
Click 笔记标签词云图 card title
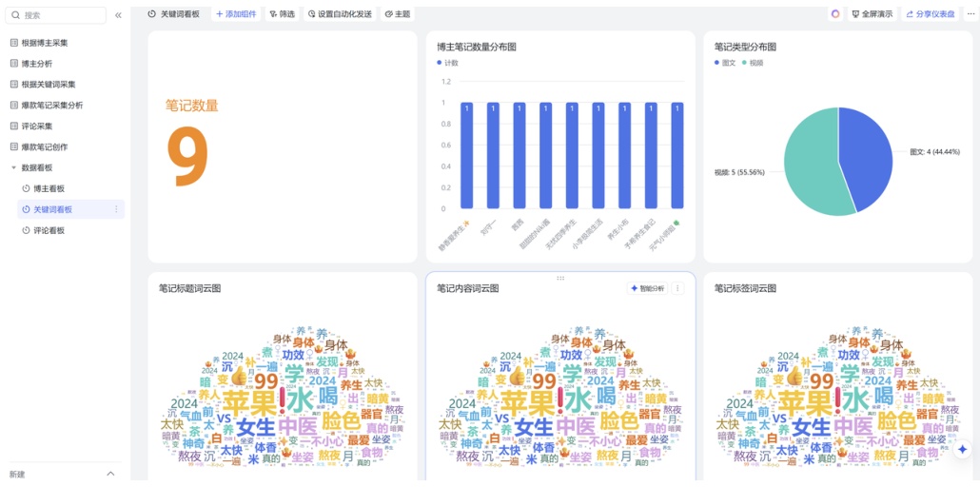(x=745, y=288)
